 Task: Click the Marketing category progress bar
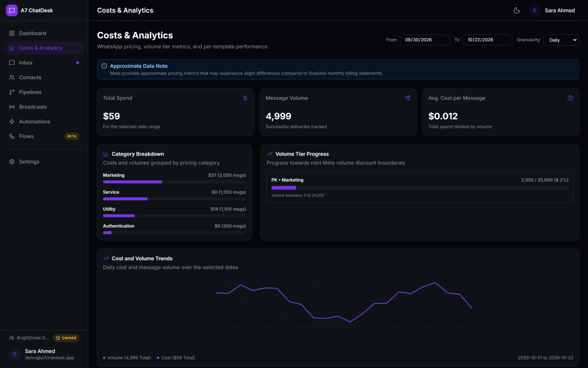[175, 182]
